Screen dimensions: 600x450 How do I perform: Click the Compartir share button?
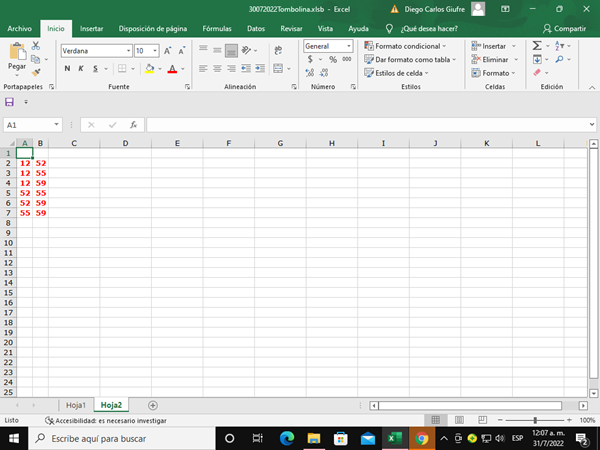564,29
